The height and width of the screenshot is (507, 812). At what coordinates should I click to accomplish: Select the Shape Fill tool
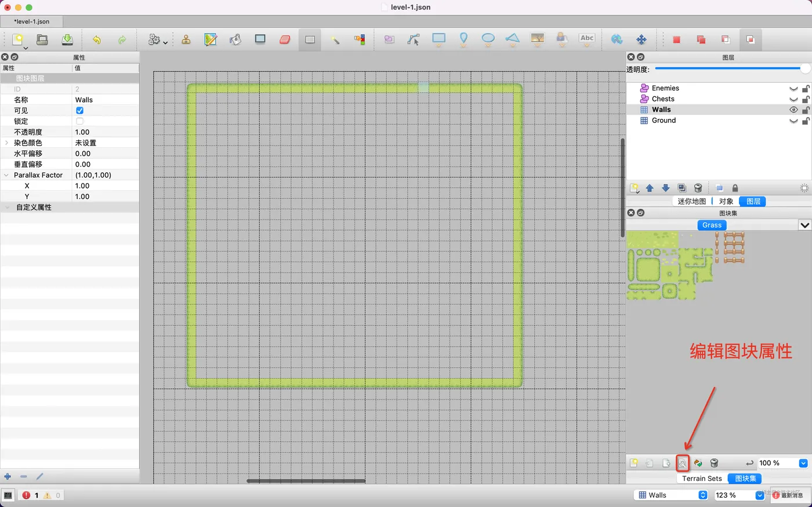pos(260,39)
